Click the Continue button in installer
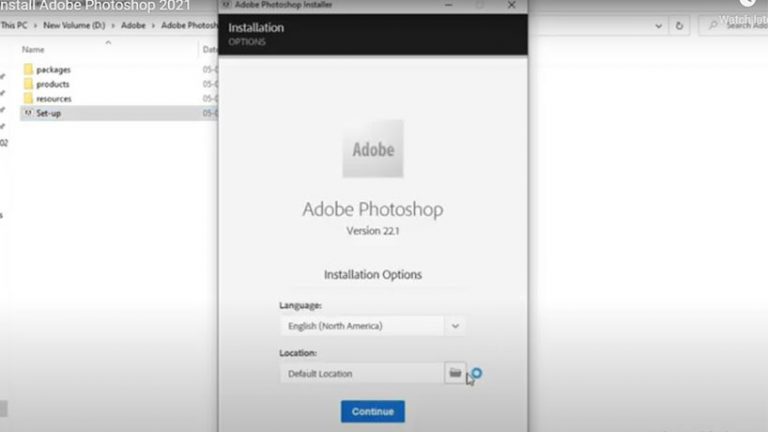This screenshot has height=432, width=768. 373,411
